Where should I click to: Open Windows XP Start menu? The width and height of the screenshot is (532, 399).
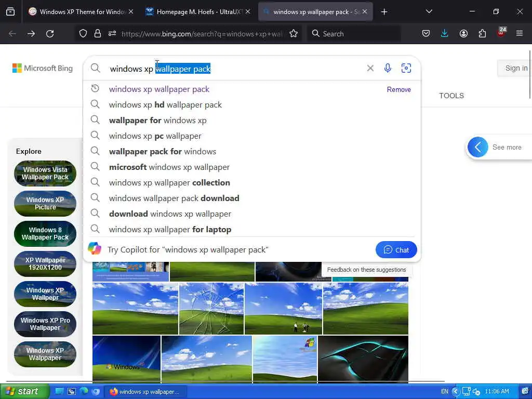click(x=24, y=391)
